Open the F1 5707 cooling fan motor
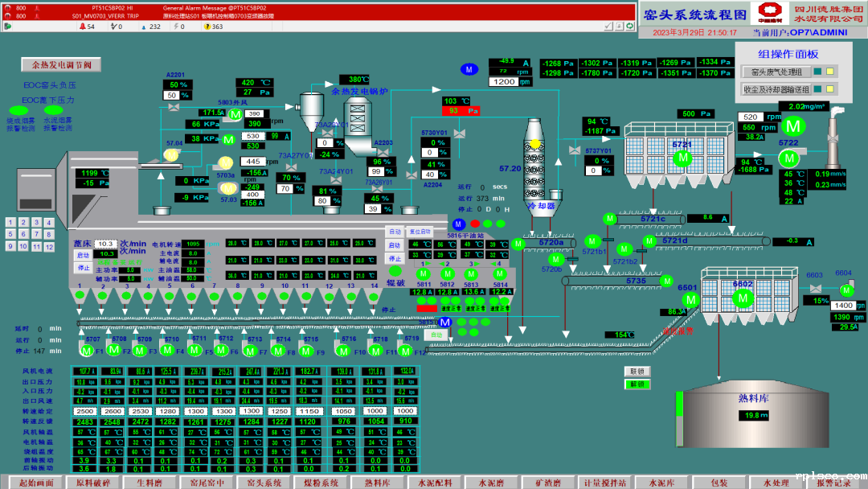The width and height of the screenshot is (868, 489). (92, 347)
